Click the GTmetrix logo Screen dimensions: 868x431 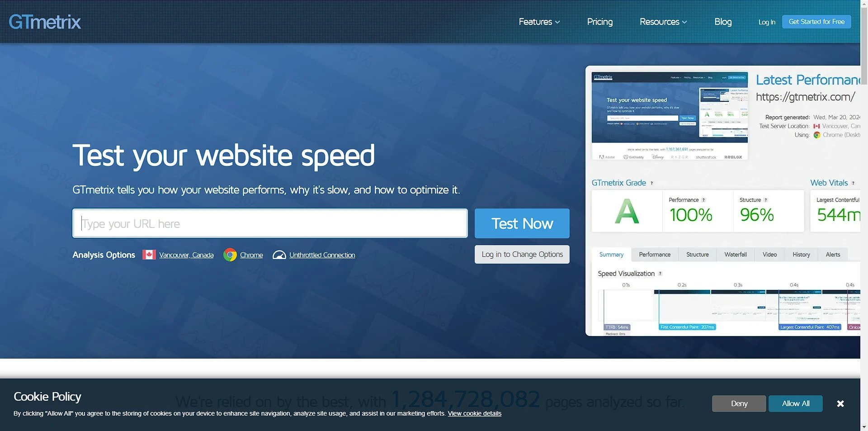pyautogui.click(x=45, y=22)
